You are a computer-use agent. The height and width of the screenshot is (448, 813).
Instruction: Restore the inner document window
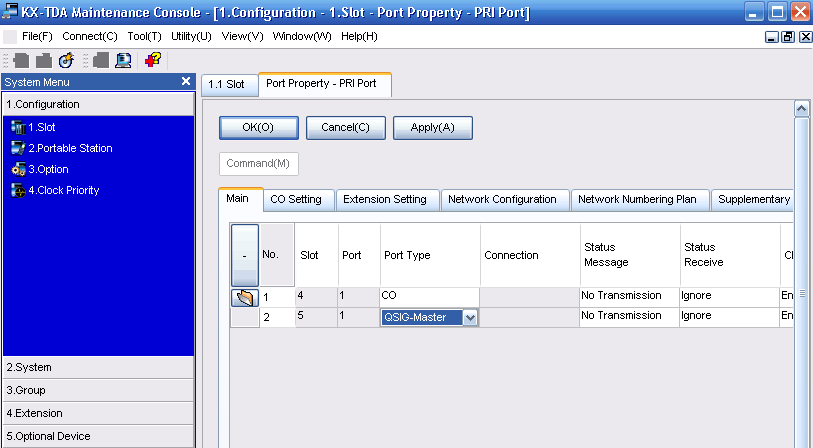(x=788, y=37)
